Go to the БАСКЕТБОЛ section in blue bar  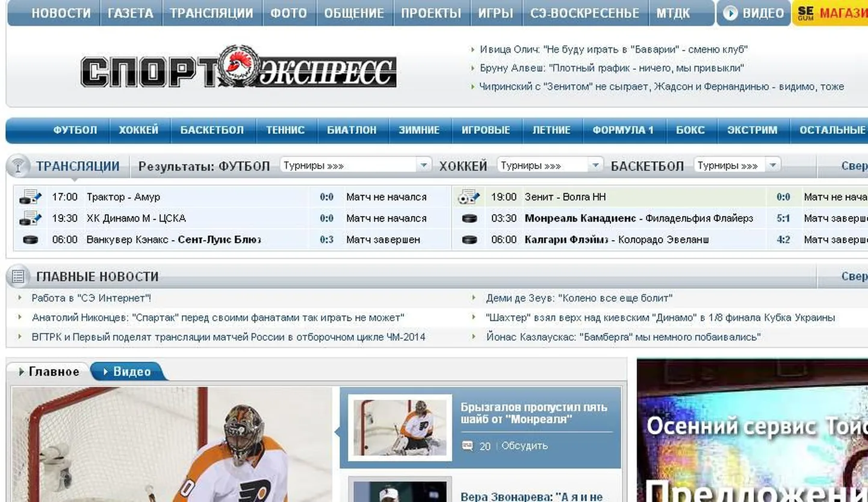click(x=212, y=130)
